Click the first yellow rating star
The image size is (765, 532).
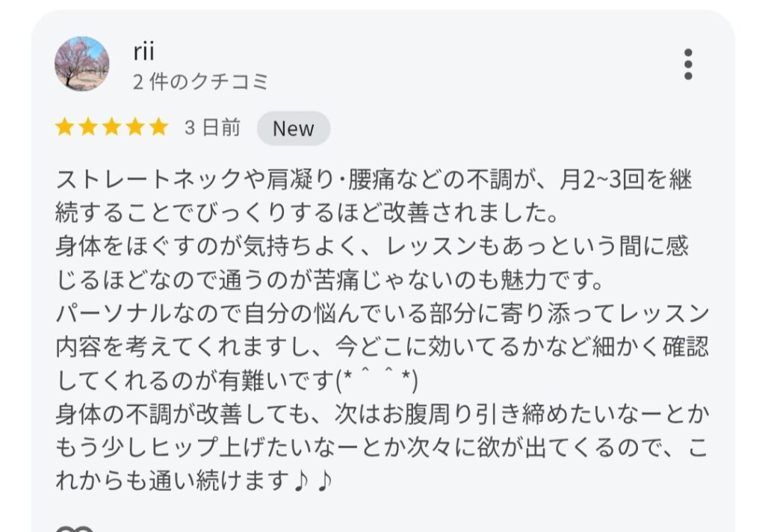[65, 127]
